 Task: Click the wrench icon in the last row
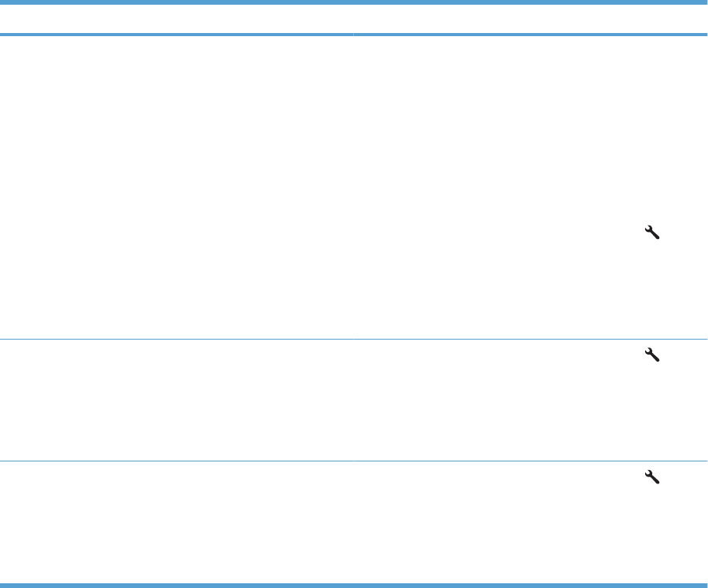[x=652, y=476]
